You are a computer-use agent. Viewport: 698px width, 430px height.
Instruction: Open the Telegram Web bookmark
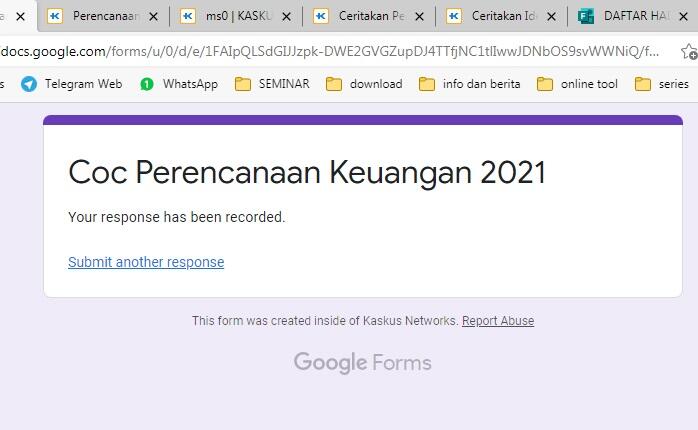[71, 84]
